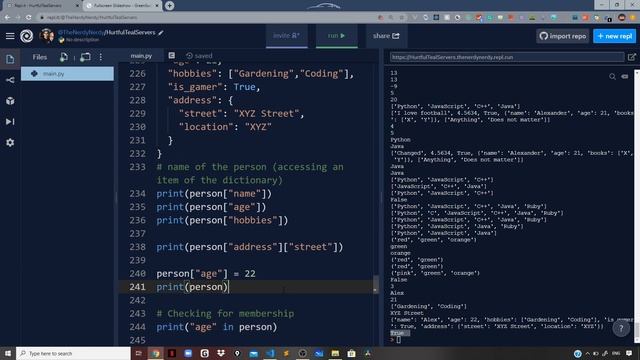Click the editor vertical scrollbar thumb
The image size is (640, 360).
pos(376,284)
